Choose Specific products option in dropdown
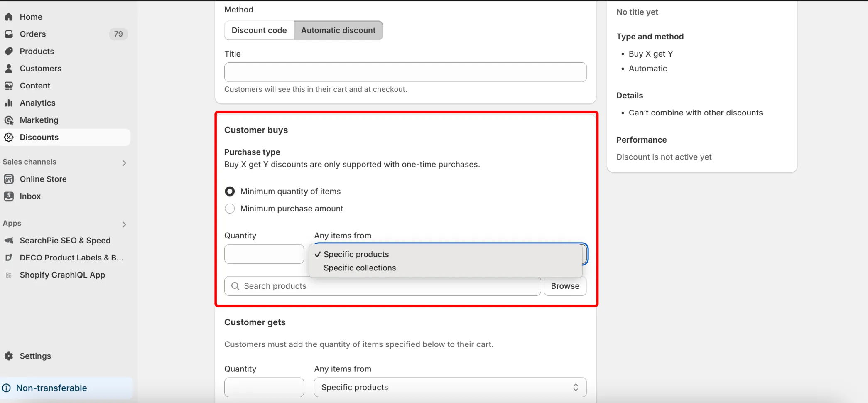The height and width of the screenshot is (403, 868). (x=446, y=254)
